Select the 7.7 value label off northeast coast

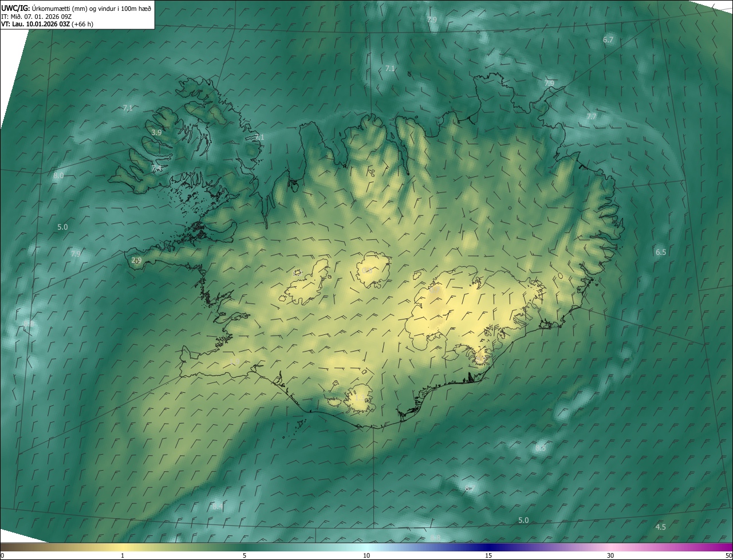pos(592,116)
